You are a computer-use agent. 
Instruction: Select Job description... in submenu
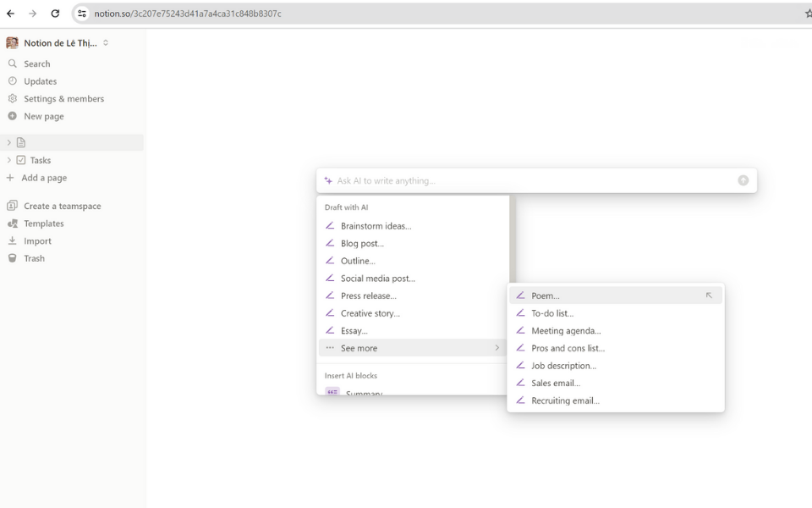[616, 366]
